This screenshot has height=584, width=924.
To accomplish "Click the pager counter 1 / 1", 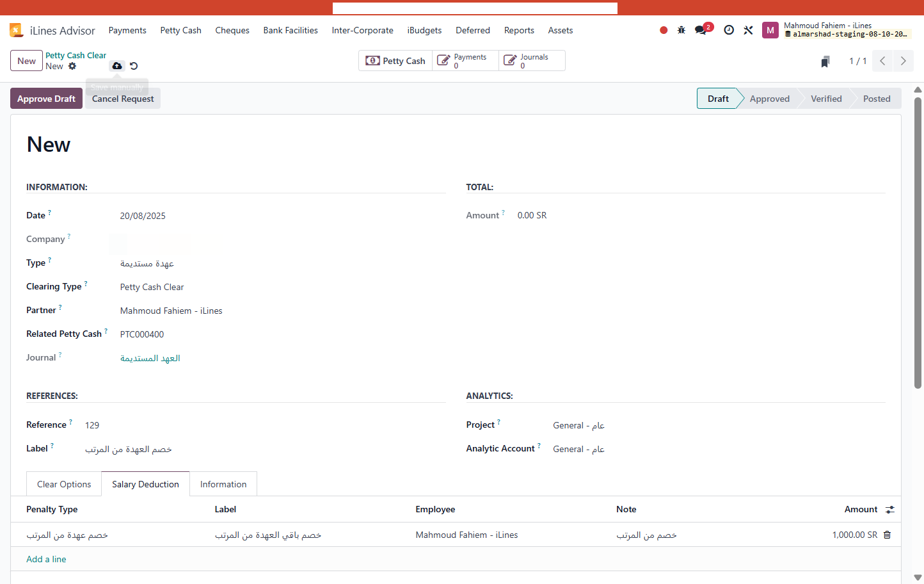I will [857, 61].
